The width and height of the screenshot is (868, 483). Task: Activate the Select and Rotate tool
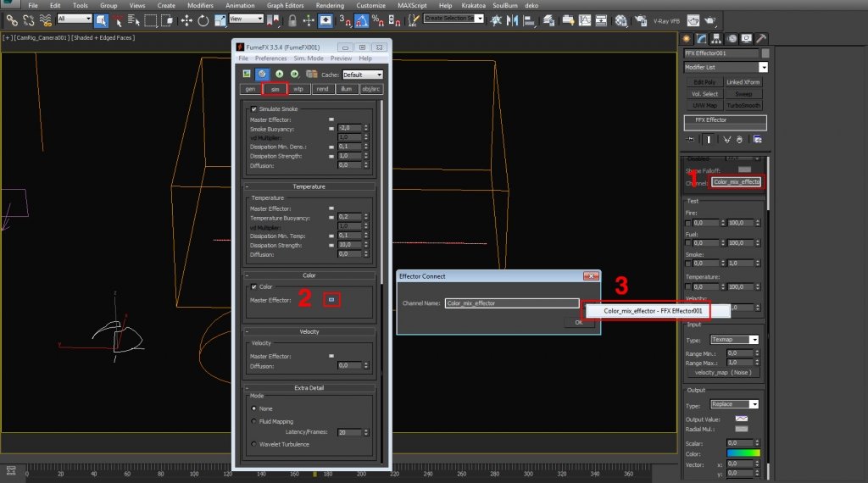pos(203,21)
